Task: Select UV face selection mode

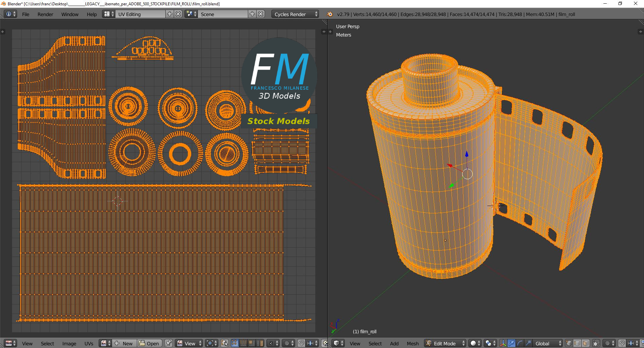Action: point(252,343)
